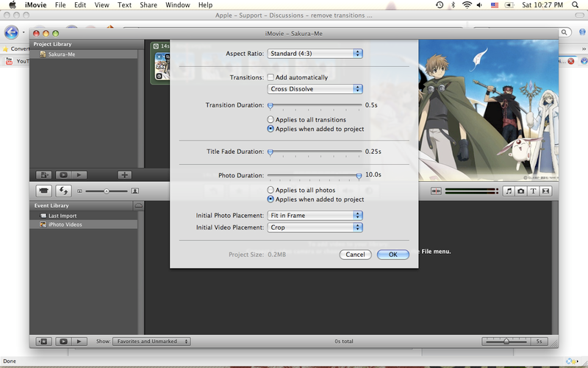The width and height of the screenshot is (588, 368).
Task: Select transition Applies when added to project
Action: click(x=270, y=129)
